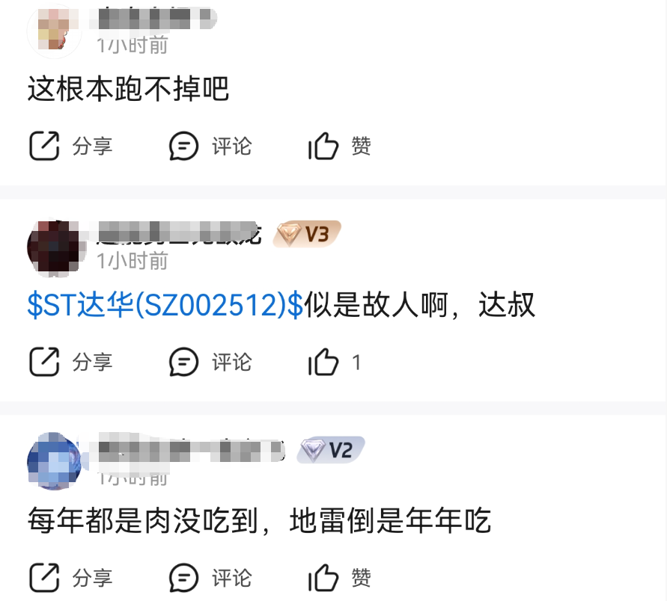The image size is (667, 601).
Task: Tap '分享' label under the ST达华 post
Action: coord(92,362)
